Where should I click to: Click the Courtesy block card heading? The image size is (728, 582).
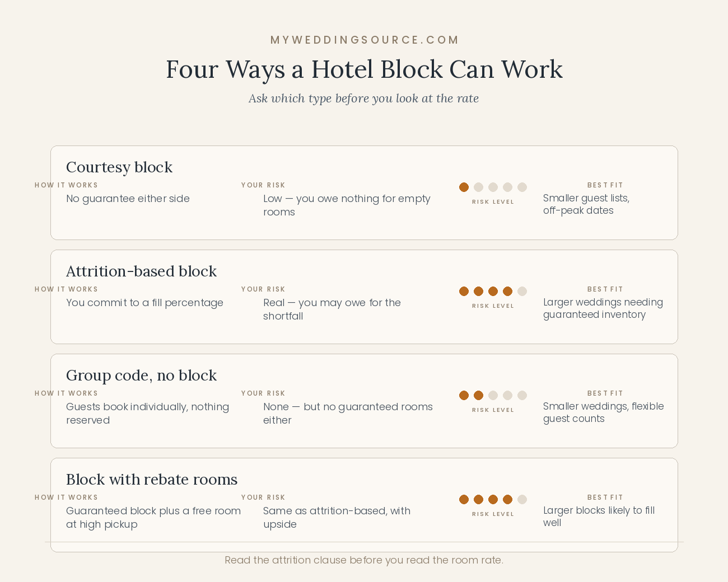tap(119, 167)
